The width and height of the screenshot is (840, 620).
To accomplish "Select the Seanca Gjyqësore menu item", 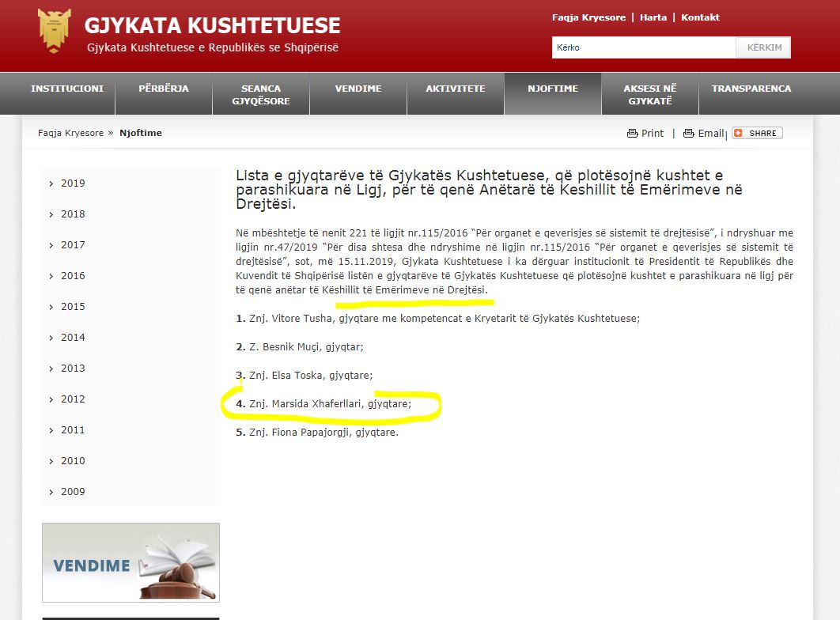I will 261,95.
